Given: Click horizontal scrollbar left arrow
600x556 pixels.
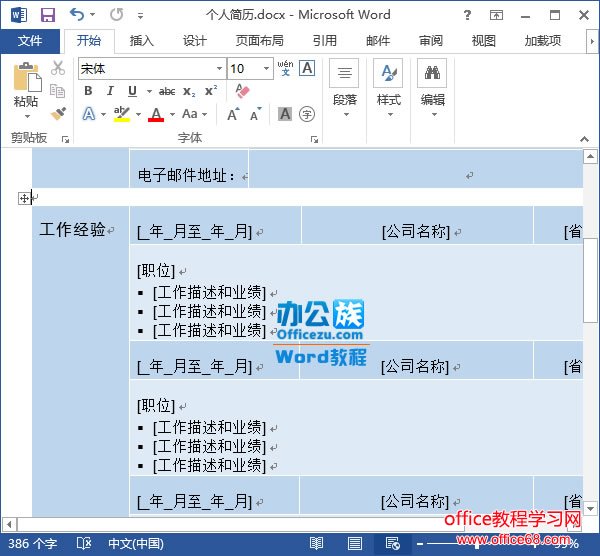Looking at the screenshot, I should (9, 524).
